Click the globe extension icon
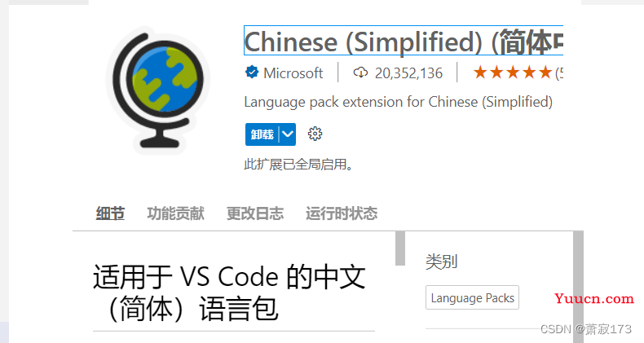 pyautogui.click(x=158, y=90)
